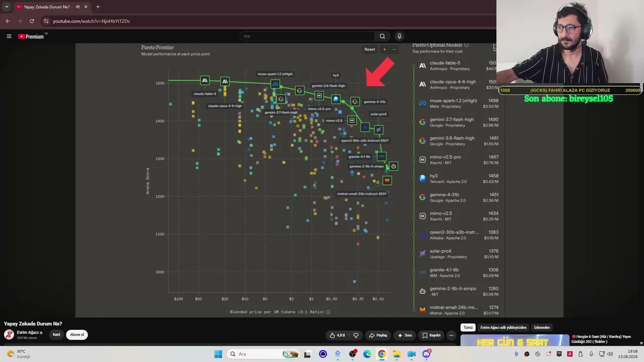Like the video (4,8 B)

point(337,335)
